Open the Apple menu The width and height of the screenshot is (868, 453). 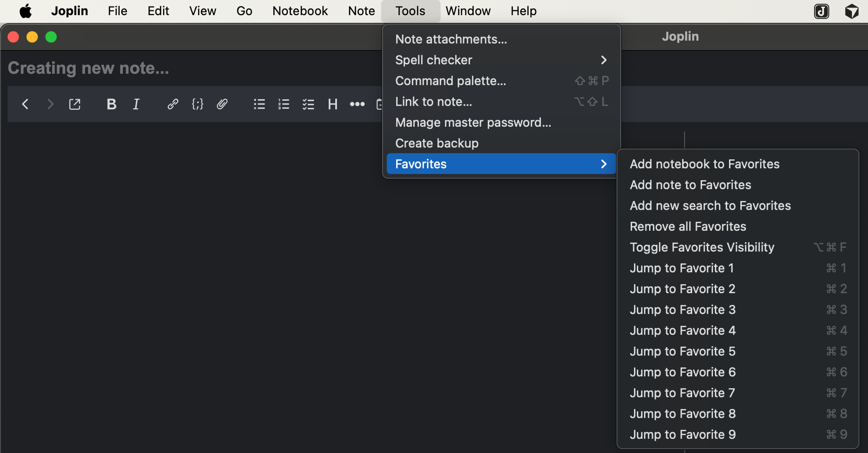point(26,11)
